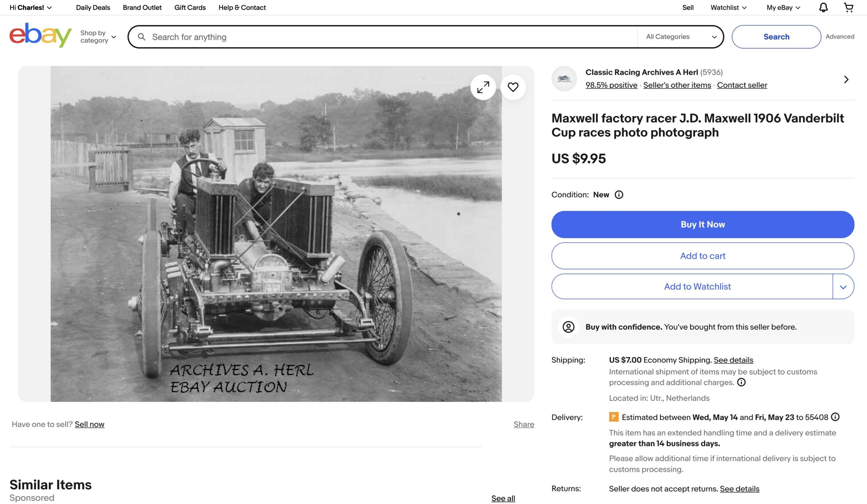867x504 pixels.
Task: Open customs charges info icon
Action: (741, 382)
